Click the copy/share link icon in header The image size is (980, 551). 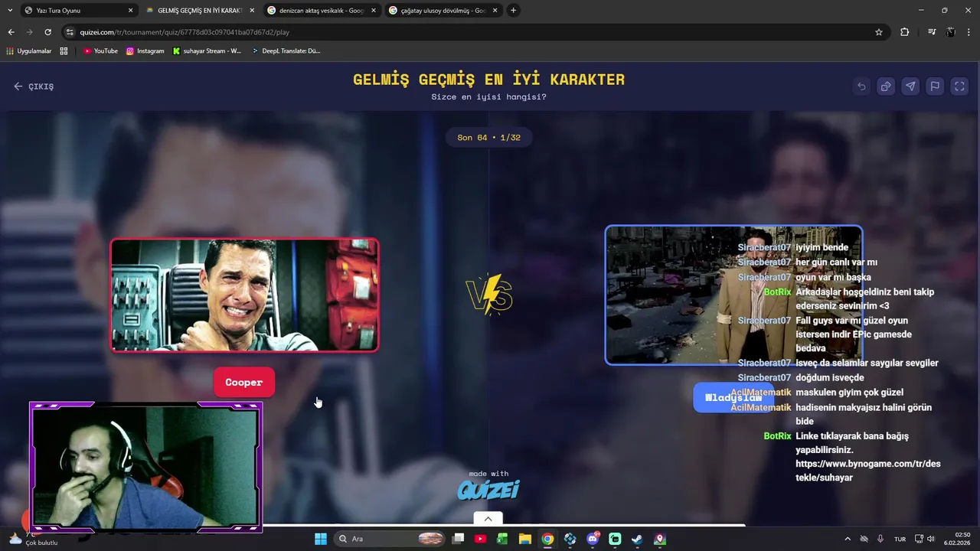(886, 86)
